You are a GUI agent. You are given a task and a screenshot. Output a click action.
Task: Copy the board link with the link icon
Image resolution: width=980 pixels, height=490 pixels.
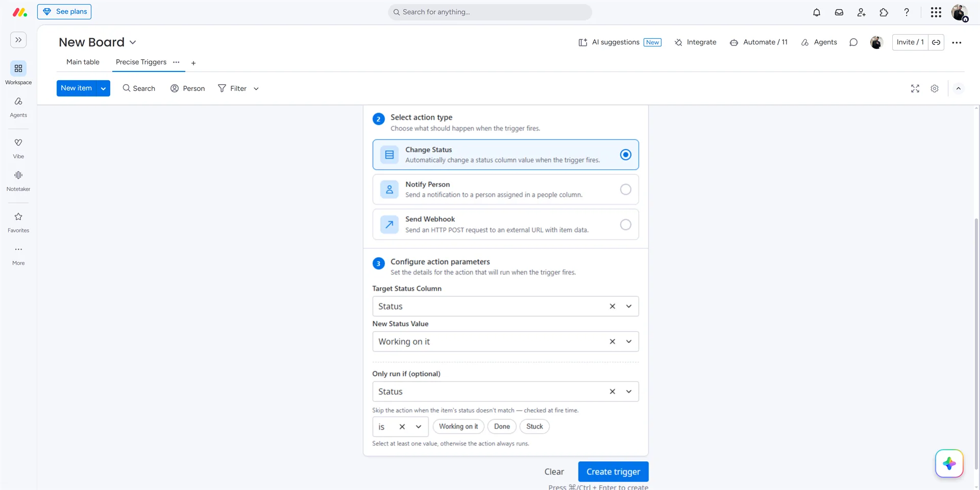[x=936, y=42]
